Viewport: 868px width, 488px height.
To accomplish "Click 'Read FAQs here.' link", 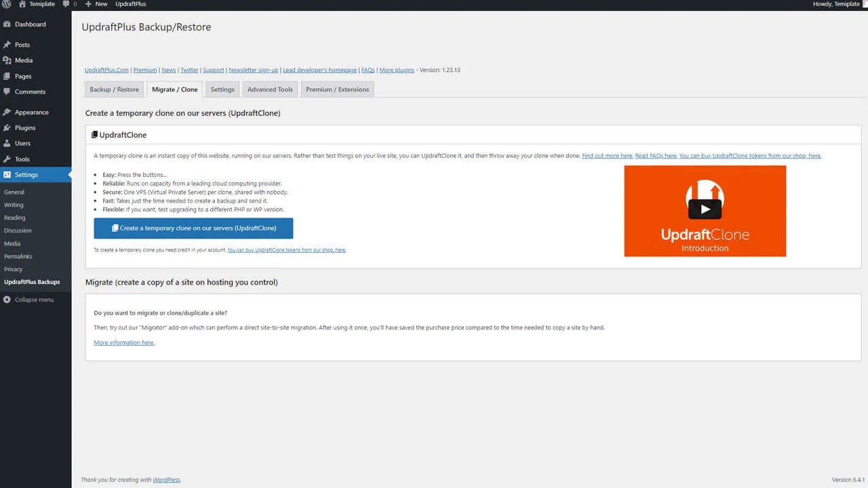I will coord(656,156).
